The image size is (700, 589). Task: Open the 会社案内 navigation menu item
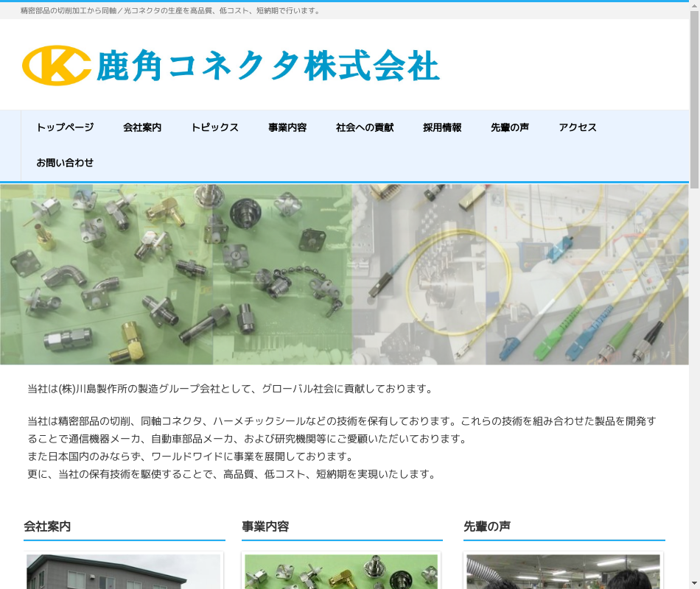pos(142,127)
